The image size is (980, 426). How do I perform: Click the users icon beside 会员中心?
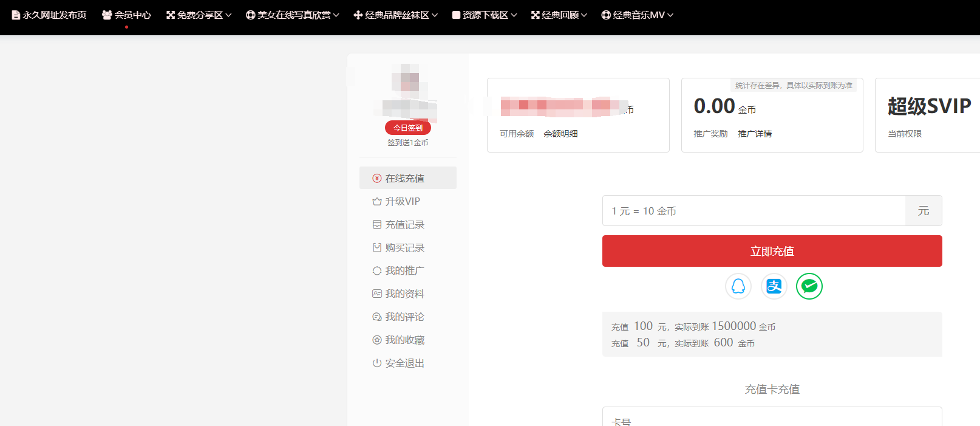pos(107,15)
